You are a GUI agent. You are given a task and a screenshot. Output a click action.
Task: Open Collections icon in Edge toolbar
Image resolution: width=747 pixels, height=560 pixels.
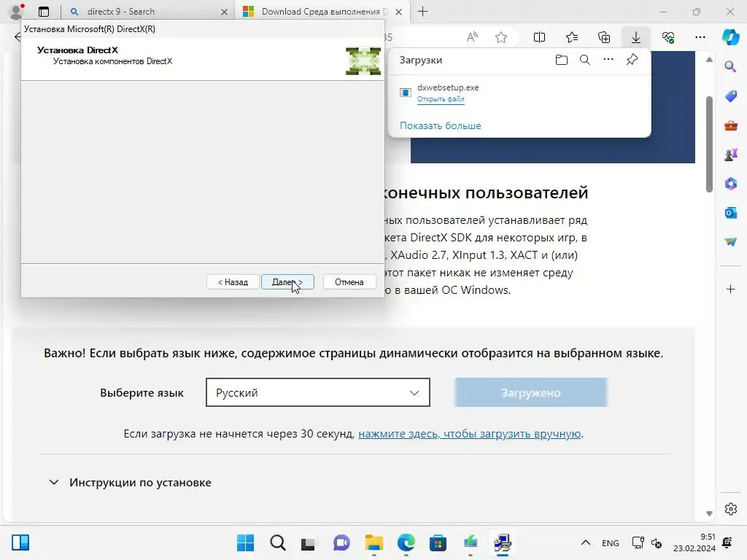click(604, 37)
